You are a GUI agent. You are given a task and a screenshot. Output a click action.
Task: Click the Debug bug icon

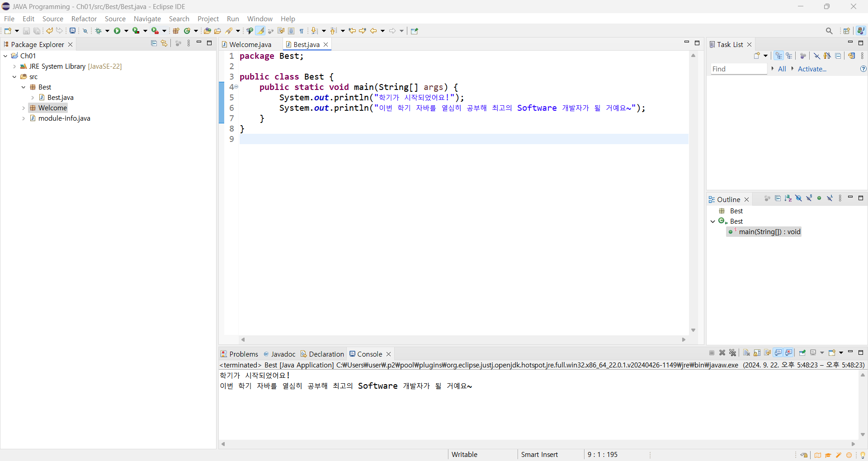pos(98,31)
